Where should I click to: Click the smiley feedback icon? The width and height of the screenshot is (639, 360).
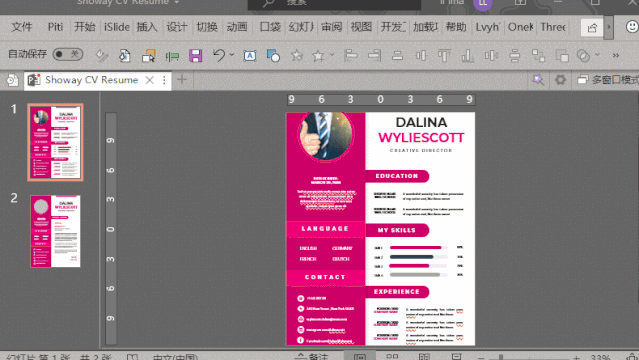click(632, 27)
